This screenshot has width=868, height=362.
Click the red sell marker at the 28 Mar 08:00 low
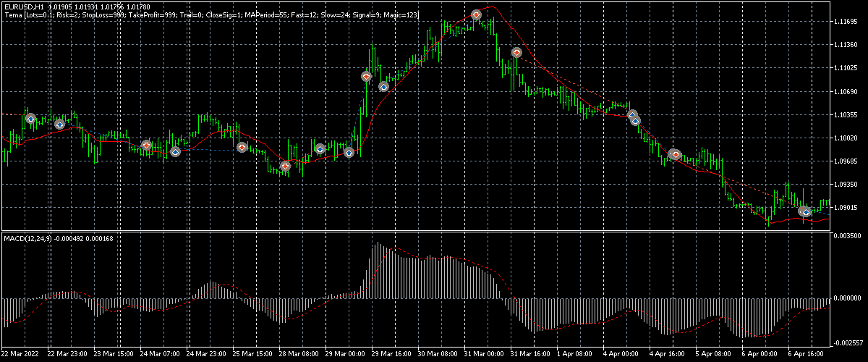[286, 166]
